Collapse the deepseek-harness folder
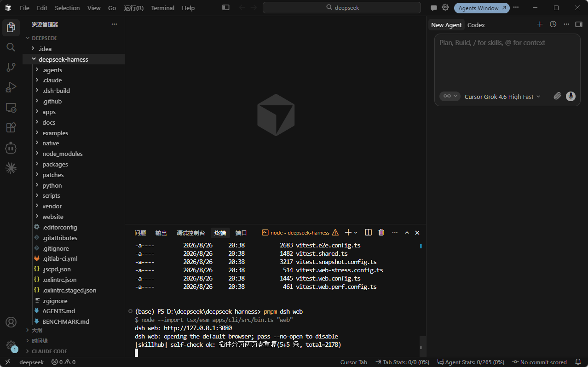Viewport: 588px width, 367px height. pos(74,59)
